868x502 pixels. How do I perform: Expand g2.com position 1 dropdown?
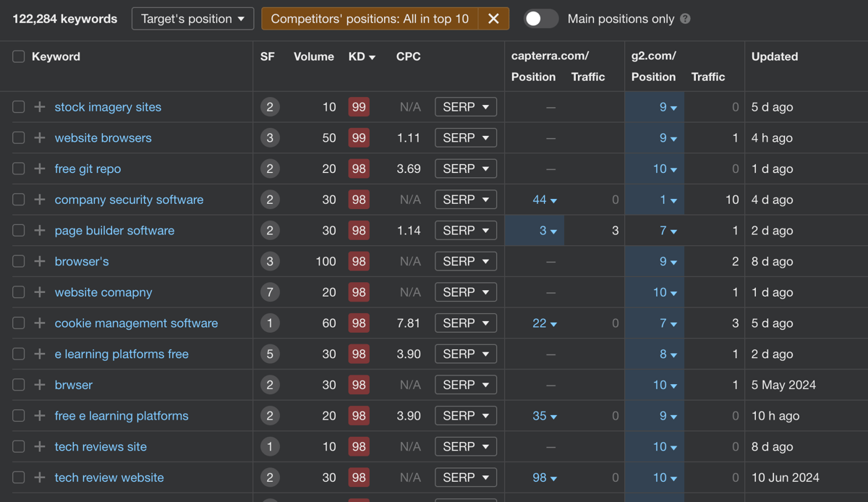(x=668, y=200)
